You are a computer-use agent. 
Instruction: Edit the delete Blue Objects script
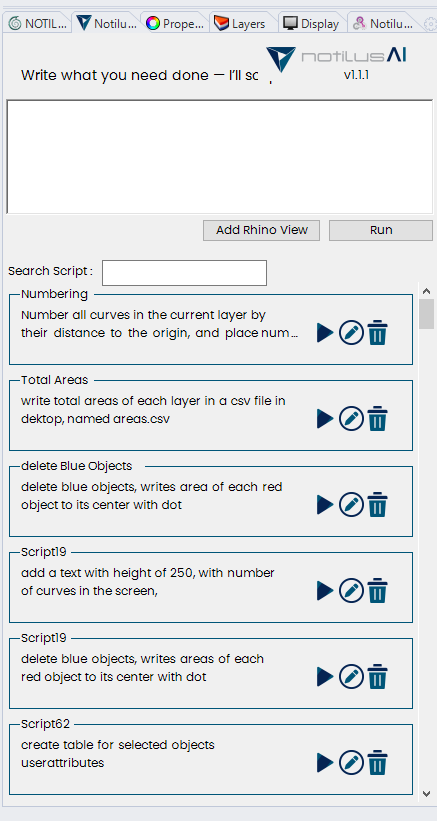(351, 505)
